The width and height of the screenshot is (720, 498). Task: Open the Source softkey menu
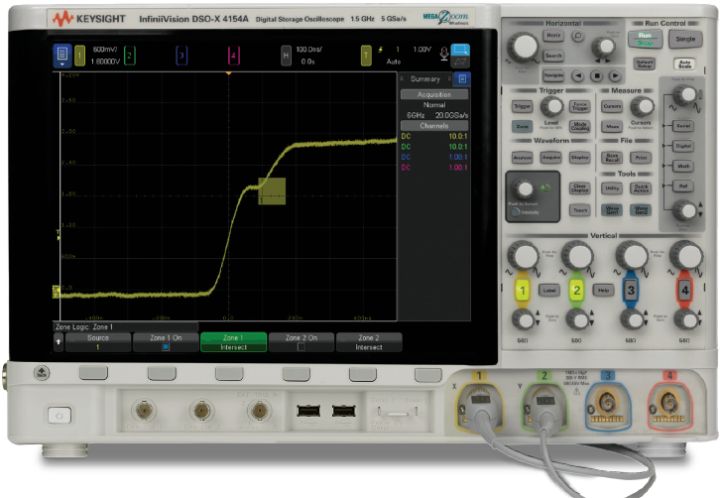pyautogui.click(x=98, y=342)
